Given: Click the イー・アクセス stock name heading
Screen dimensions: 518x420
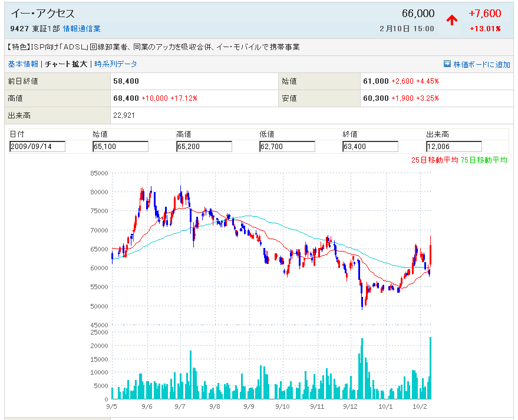Looking at the screenshot, I should click(x=43, y=13).
